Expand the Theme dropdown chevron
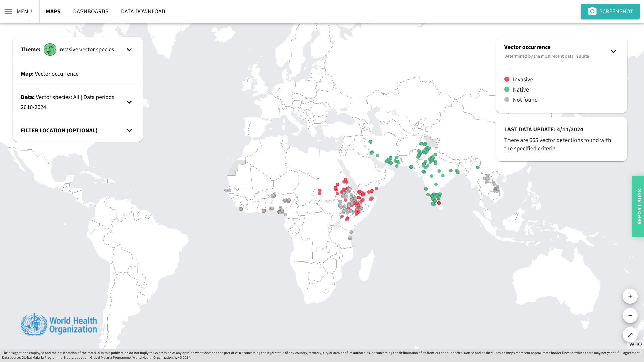This screenshot has height=362, width=644. 129,50
